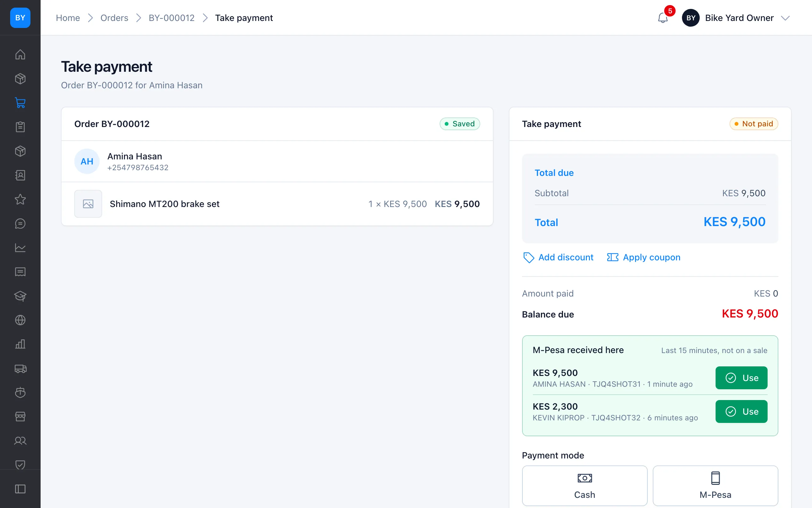Open the graduation cap sidebar icon
This screenshot has width=812, height=508.
20,296
